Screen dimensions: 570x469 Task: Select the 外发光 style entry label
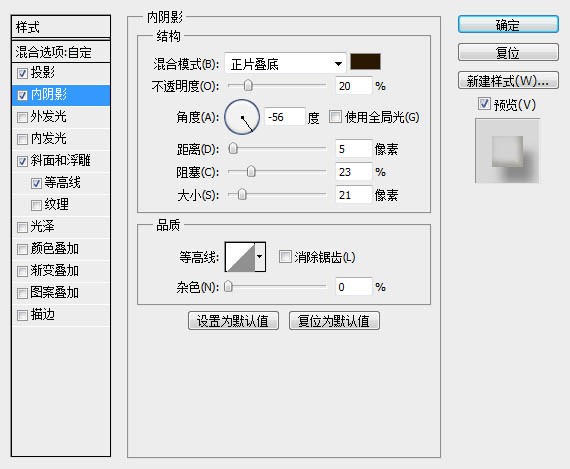[48, 117]
